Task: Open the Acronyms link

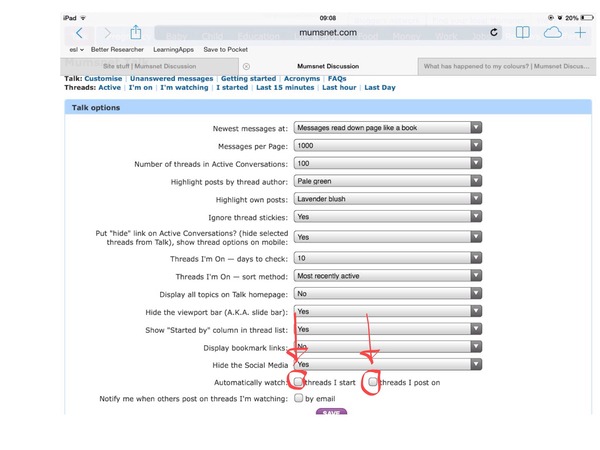Action: [302, 78]
